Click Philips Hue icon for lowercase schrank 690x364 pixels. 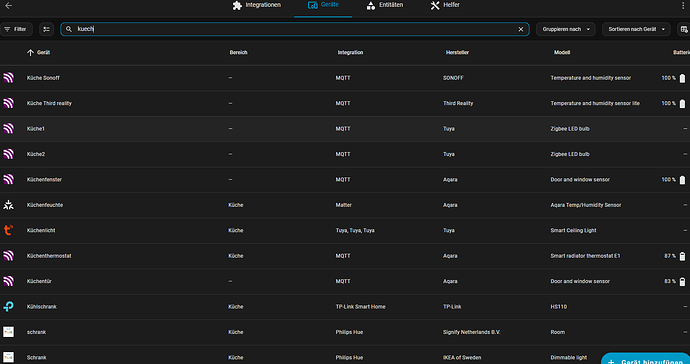[x=8, y=332]
